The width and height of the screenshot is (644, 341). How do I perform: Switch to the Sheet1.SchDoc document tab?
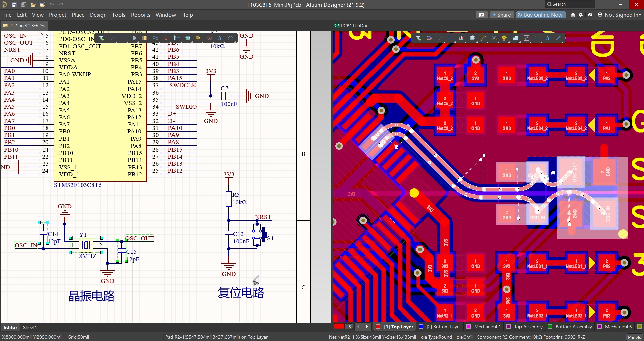click(x=25, y=26)
